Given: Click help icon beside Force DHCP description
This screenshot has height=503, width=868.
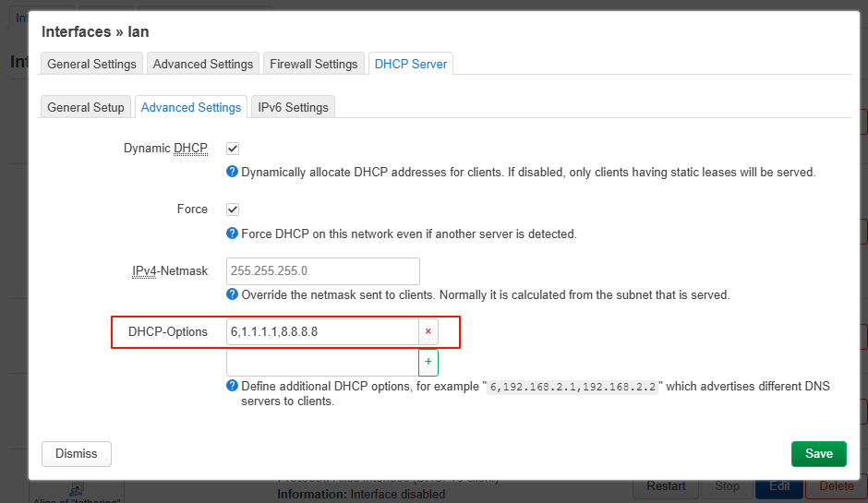Looking at the screenshot, I should click(x=233, y=233).
